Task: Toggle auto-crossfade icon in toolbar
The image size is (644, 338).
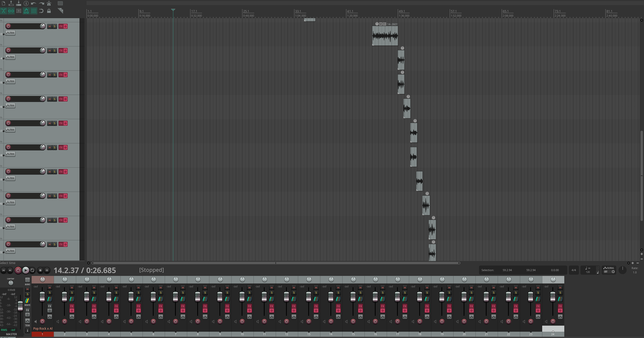Action: [x=4, y=11]
